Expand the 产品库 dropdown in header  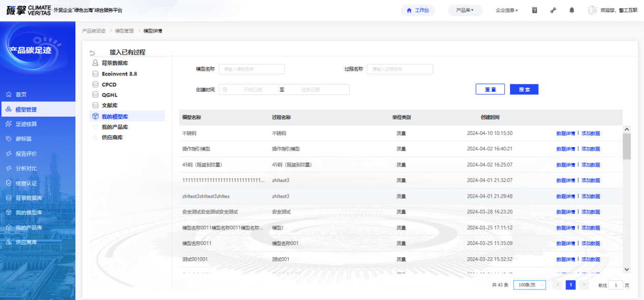[465, 10]
